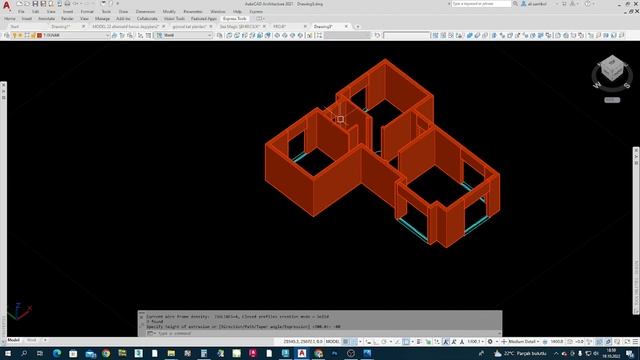Open snap settings arrow next to snap toggle
The width and height of the screenshot is (640, 360).
[360, 342]
